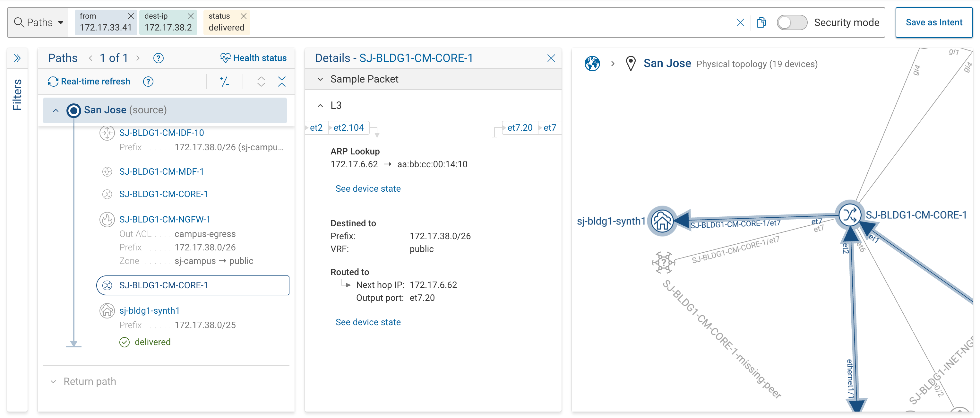The height and width of the screenshot is (418, 980).
Task: Click the first See device state link
Action: (x=368, y=189)
